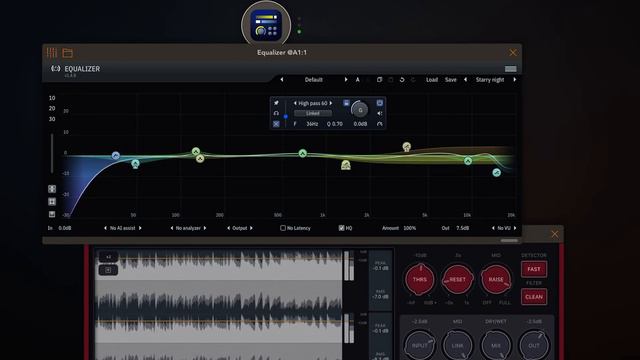Image resolution: width=640 pixels, height=360 pixels.
Task: Open the mixer icon in Equalizer title bar
Action: pos(51,53)
